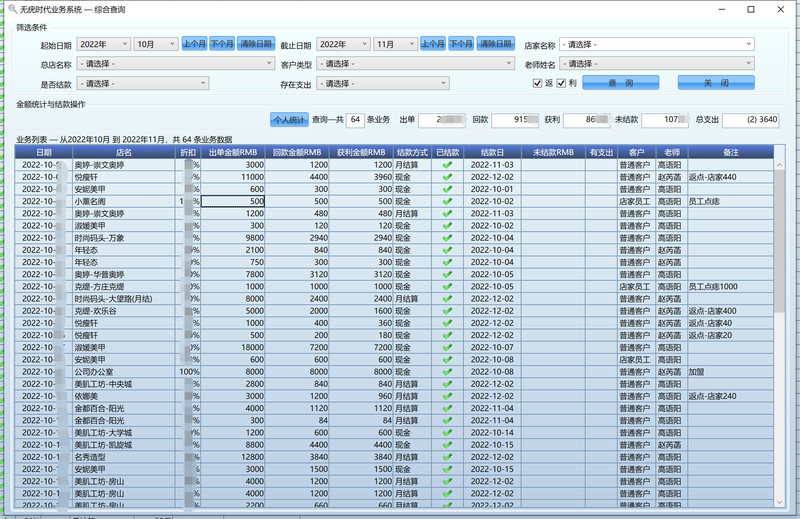Toggle the 利 checkbox
This screenshot has height=519, width=800.
[x=561, y=83]
